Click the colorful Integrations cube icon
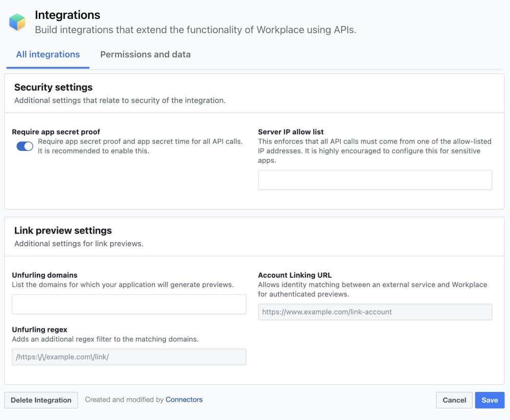Screen dimensions: 510x420 point(17,21)
